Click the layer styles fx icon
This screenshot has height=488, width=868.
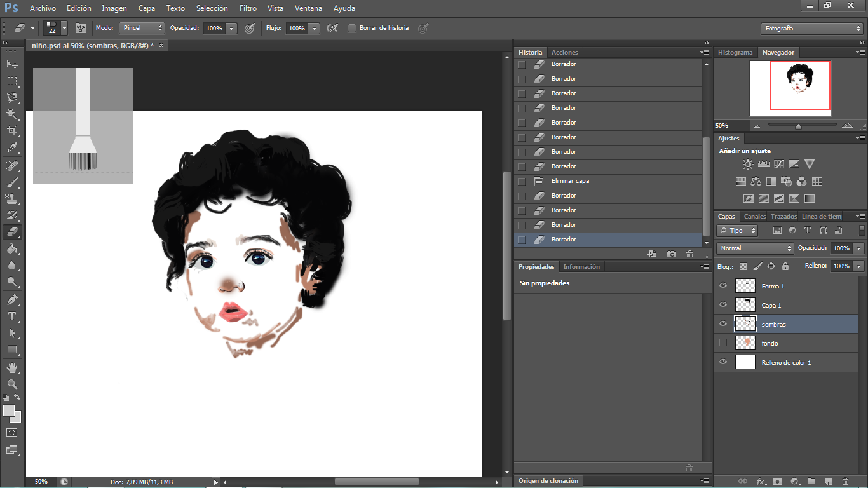coord(760,482)
